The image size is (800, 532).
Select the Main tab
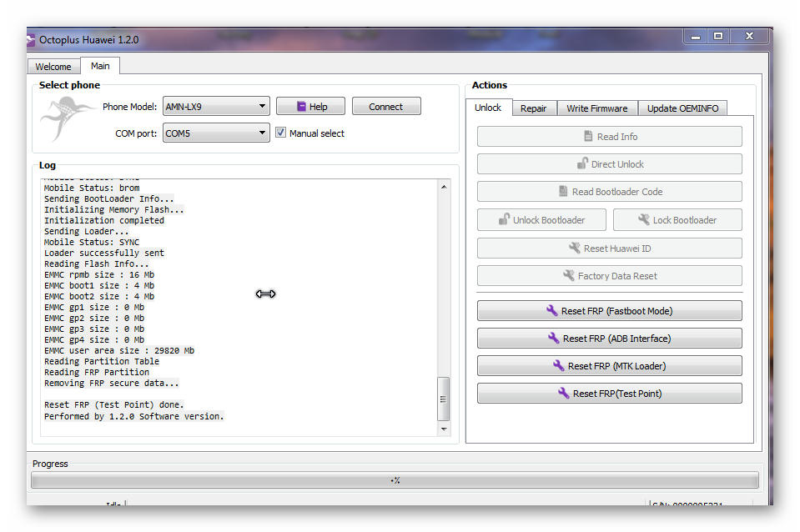(100, 66)
